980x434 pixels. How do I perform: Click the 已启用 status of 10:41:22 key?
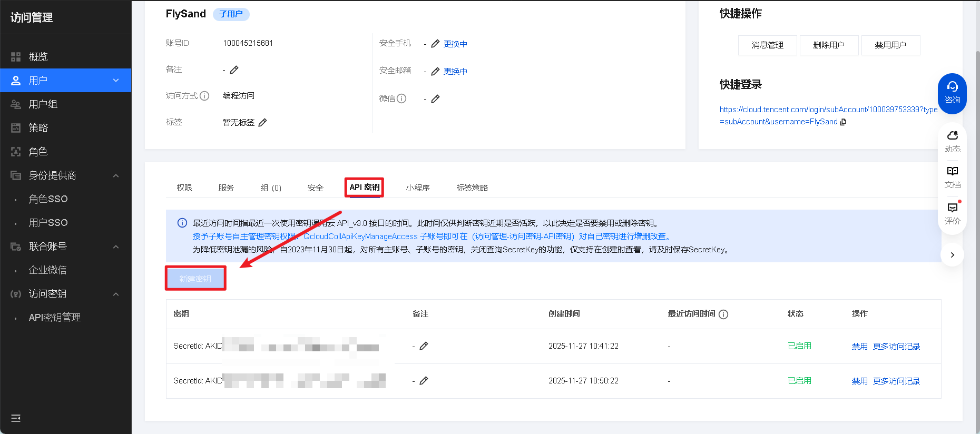799,346
